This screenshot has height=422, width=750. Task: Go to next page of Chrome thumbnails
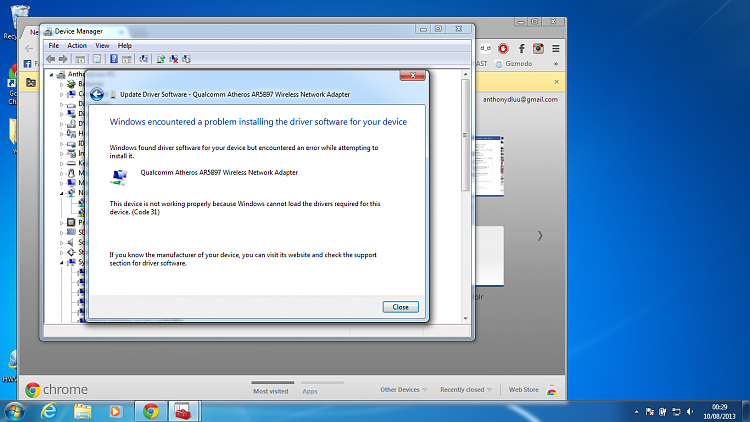coord(540,236)
